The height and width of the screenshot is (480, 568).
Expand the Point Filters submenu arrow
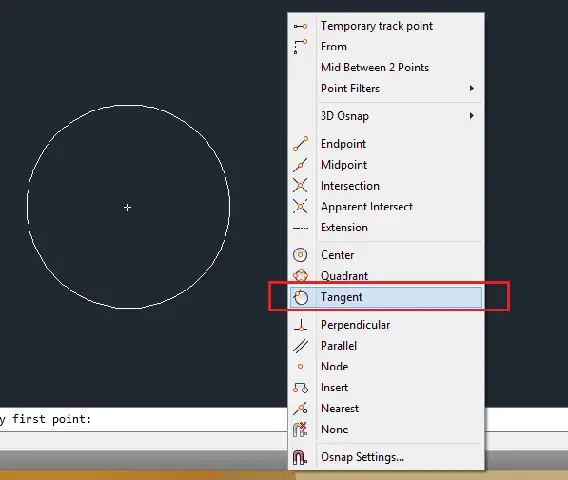pos(472,88)
